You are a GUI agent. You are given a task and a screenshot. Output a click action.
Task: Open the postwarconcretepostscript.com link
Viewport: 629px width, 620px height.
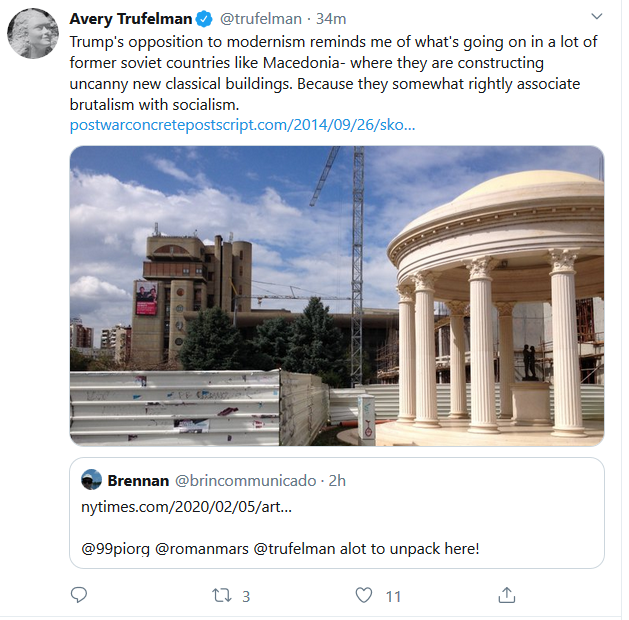coord(242,125)
